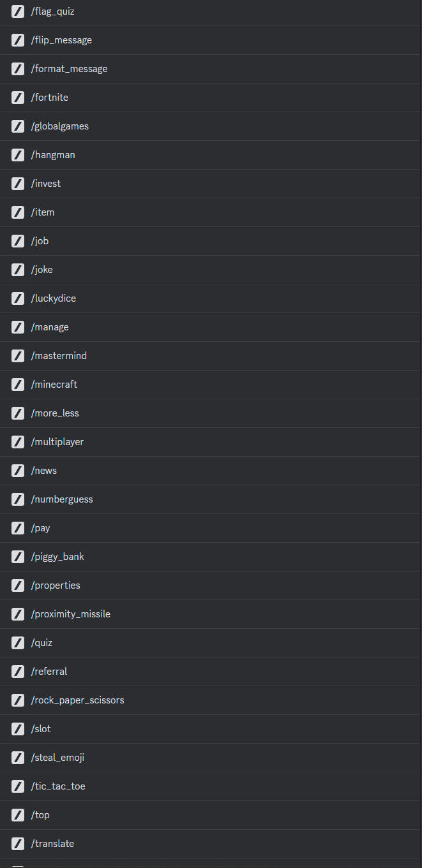Click the slash icon next to /joke

pos(18,270)
